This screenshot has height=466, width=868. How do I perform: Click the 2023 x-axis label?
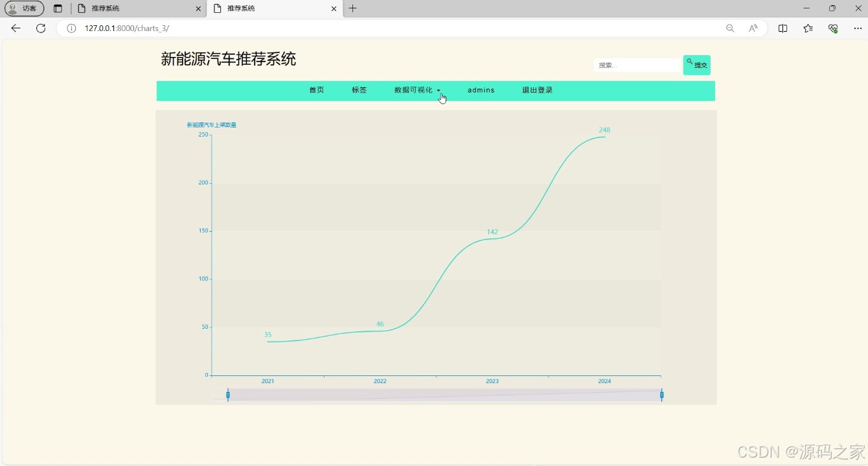(492, 381)
